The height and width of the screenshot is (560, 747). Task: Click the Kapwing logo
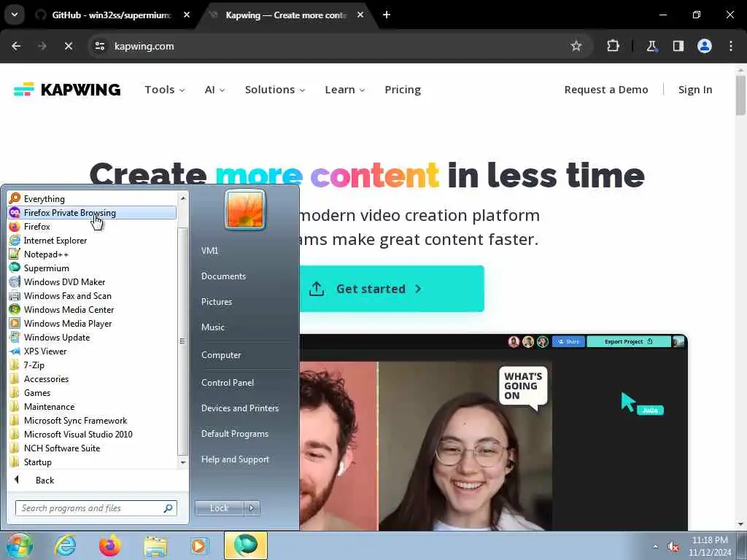tap(66, 90)
